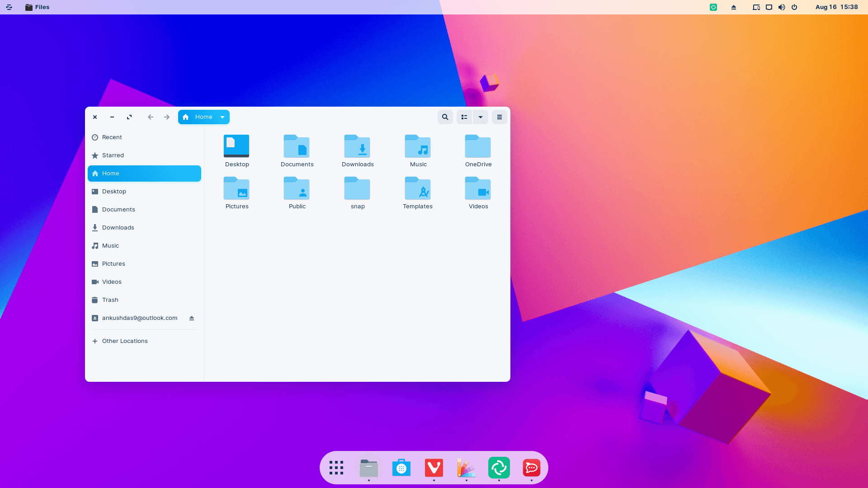The width and height of the screenshot is (868, 488).
Task: Open Speek messaging app from dock
Action: pos(531,468)
